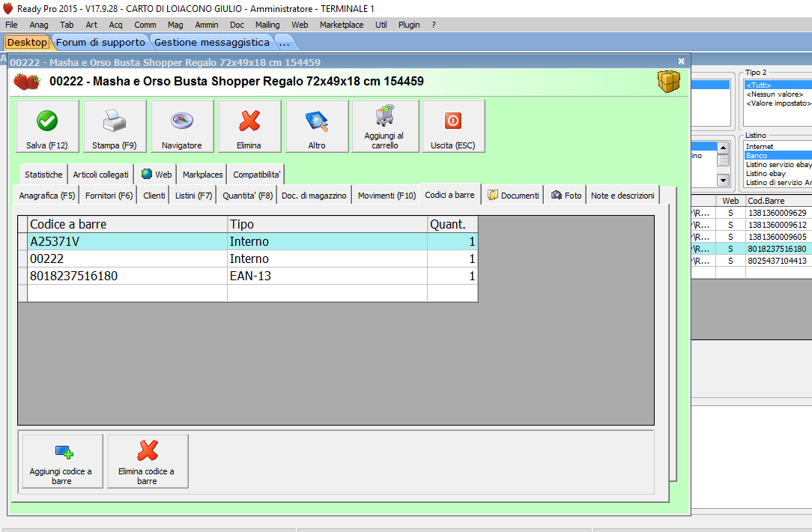
Task: Switch to the Clienti tab
Action: click(154, 196)
